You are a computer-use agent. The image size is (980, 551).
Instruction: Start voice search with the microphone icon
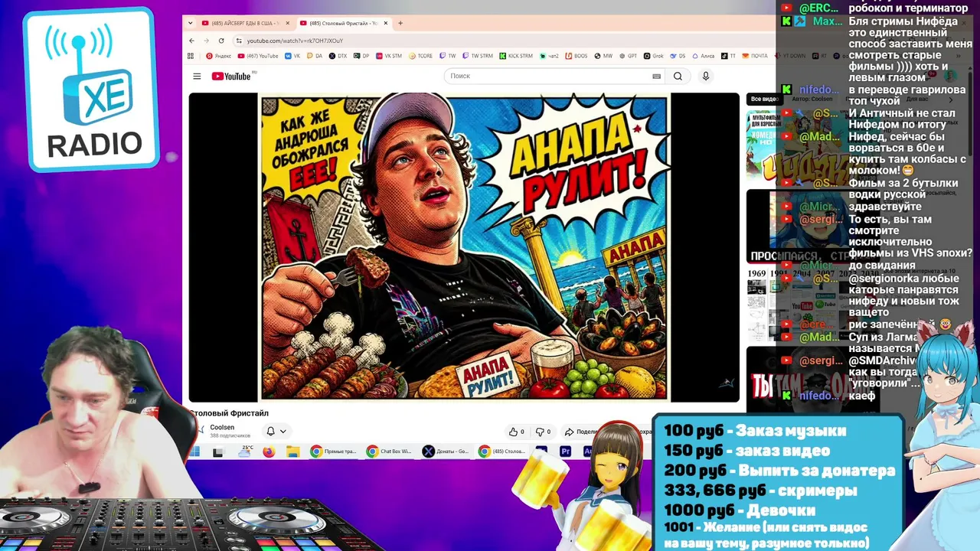pos(706,77)
